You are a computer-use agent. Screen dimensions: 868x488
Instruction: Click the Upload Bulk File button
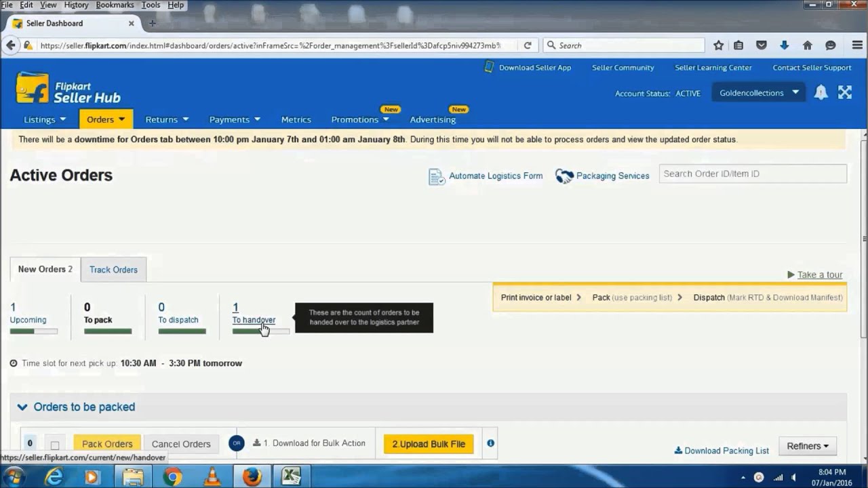(429, 444)
